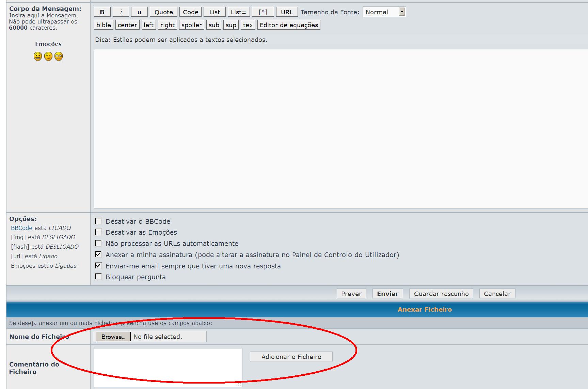Viewport: 588px width, 389px height.
Task: Open the Tamanho da Fonte dropdown
Action: (x=384, y=12)
